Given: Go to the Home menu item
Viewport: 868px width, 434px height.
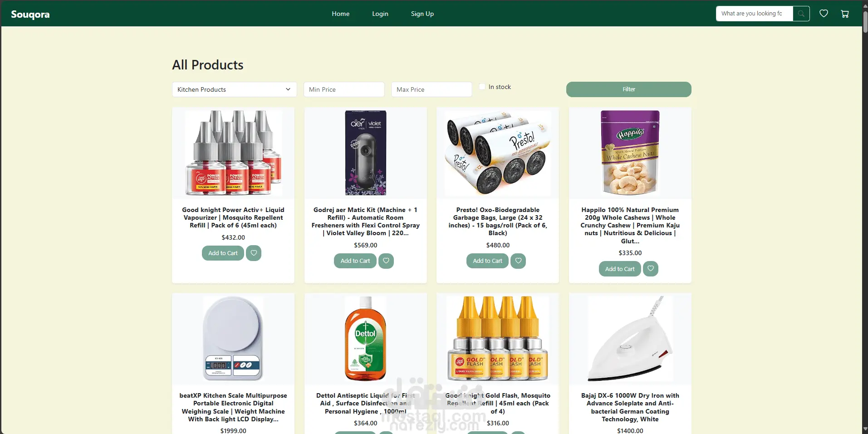Looking at the screenshot, I should click(x=341, y=14).
